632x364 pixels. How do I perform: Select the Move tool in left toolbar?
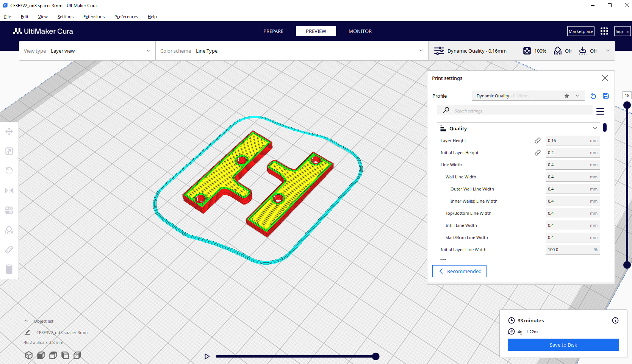pos(9,131)
